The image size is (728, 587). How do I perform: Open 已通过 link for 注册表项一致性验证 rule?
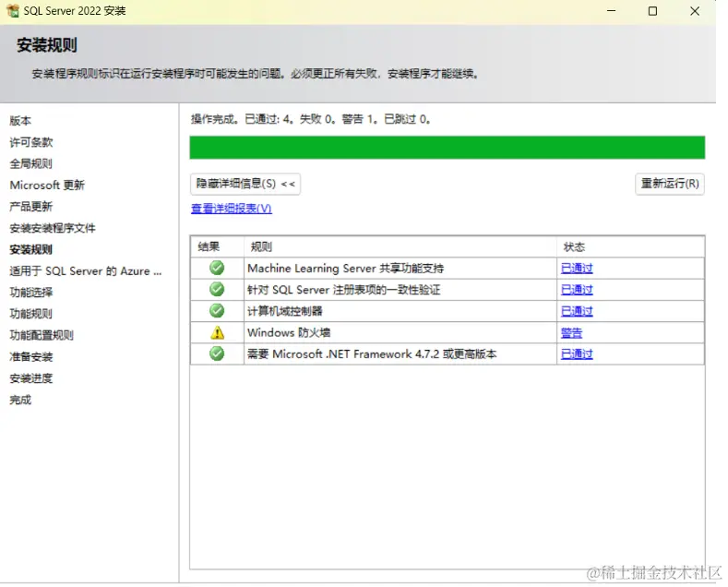pos(577,290)
